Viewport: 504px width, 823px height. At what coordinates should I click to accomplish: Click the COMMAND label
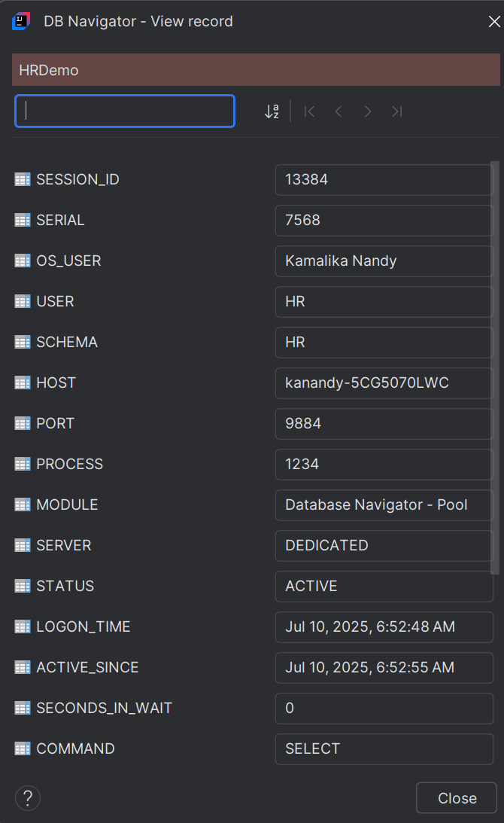click(x=75, y=748)
